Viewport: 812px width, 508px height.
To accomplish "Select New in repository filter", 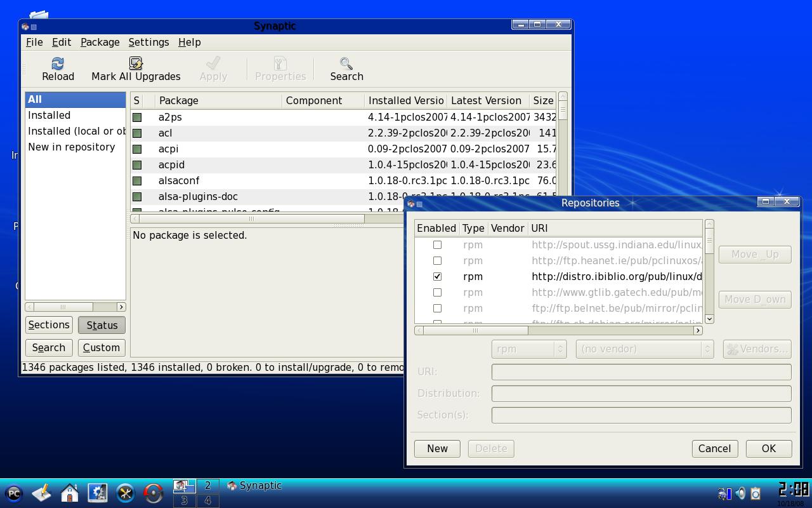I will pyautogui.click(x=75, y=147).
